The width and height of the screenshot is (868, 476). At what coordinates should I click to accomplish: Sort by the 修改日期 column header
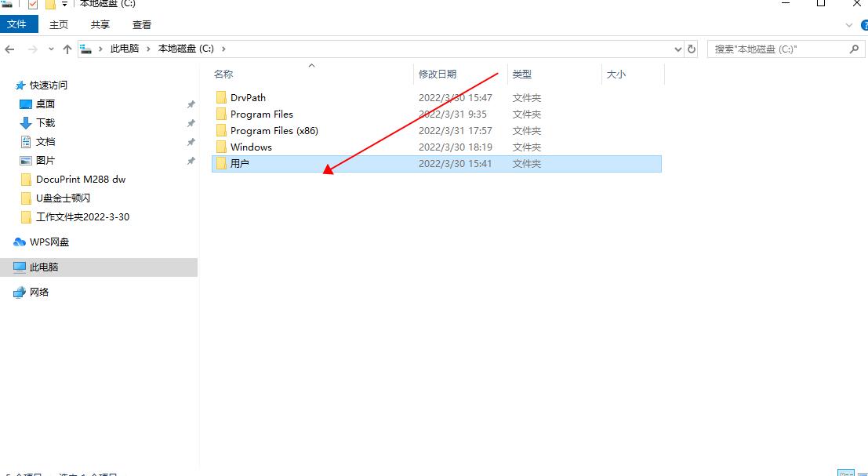pyautogui.click(x=438, y=74)
